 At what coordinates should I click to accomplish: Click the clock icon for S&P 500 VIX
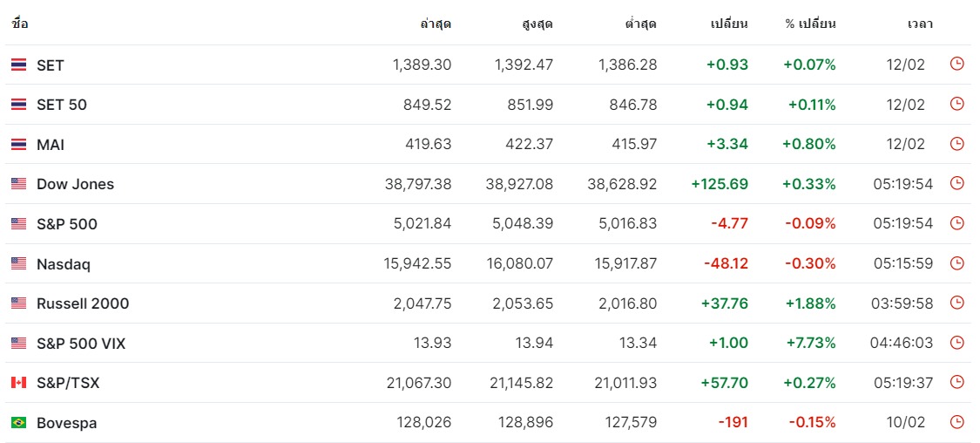(x=956, y=343)
